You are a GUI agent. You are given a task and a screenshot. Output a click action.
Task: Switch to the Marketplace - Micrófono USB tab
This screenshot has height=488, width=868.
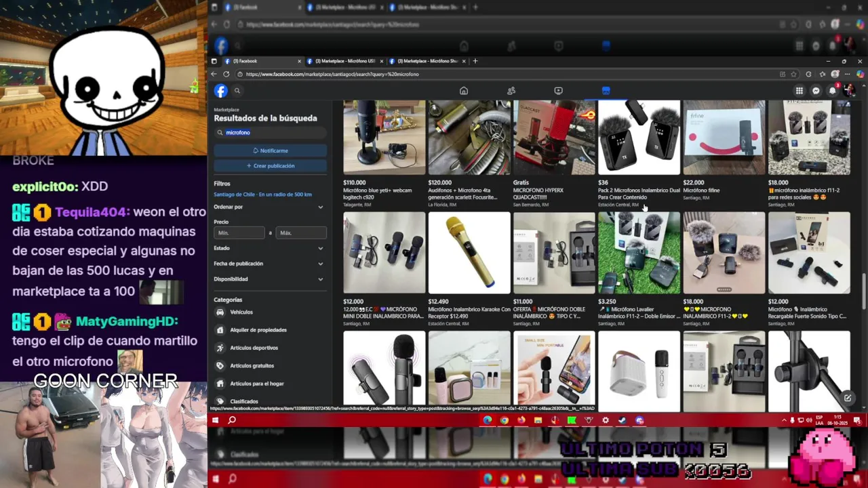point(344,61)
